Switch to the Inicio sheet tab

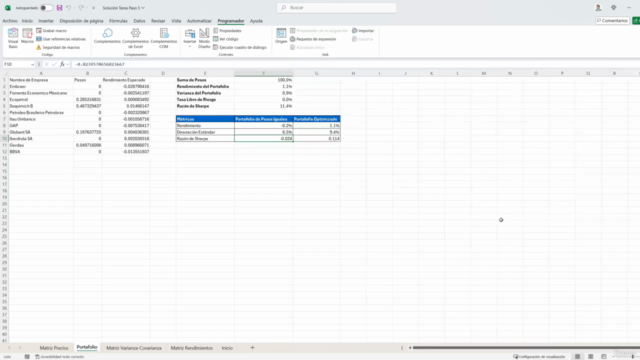click(227, 348)
